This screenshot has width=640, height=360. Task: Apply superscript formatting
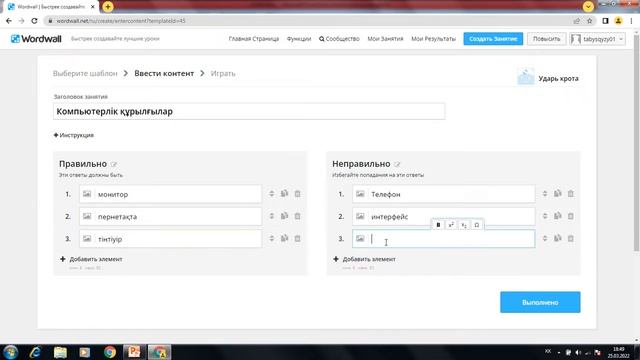(x=451, y=225)
